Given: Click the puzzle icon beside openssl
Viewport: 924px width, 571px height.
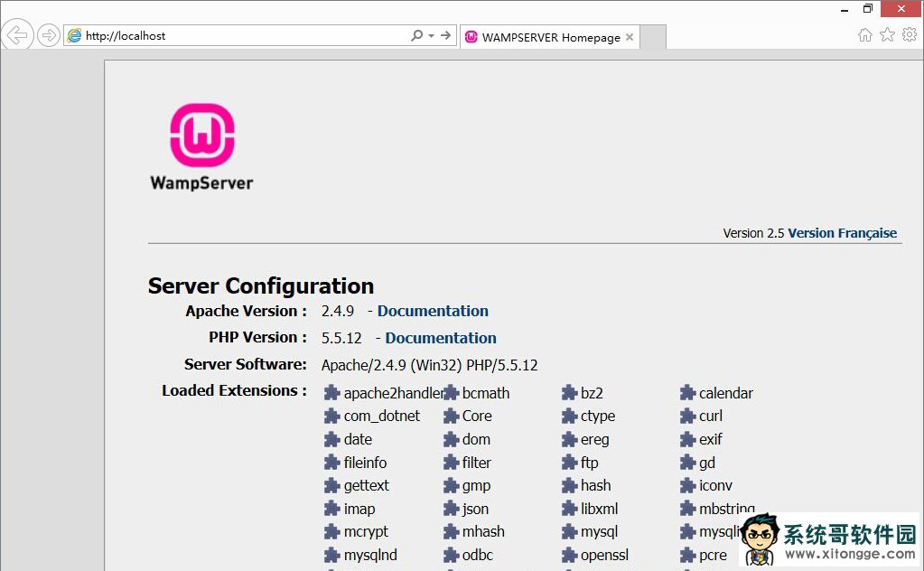Looking at the screenshot, I should [569, 555].
